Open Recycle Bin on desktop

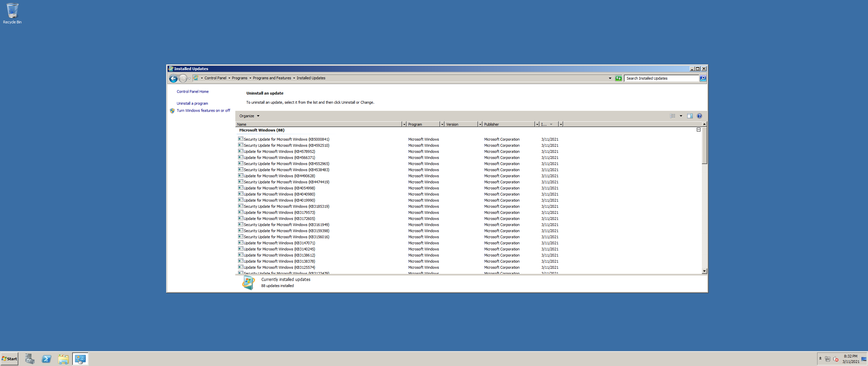click(12, 14)
